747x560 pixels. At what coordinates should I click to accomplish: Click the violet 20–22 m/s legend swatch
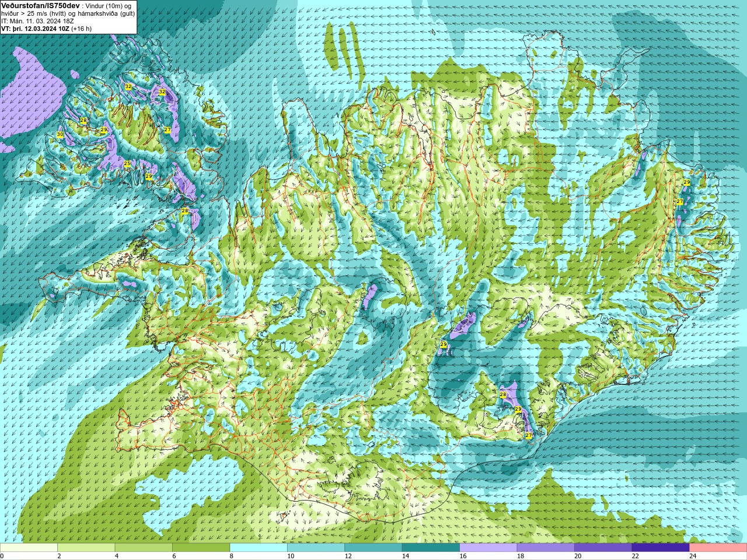(x=603, y=548)
